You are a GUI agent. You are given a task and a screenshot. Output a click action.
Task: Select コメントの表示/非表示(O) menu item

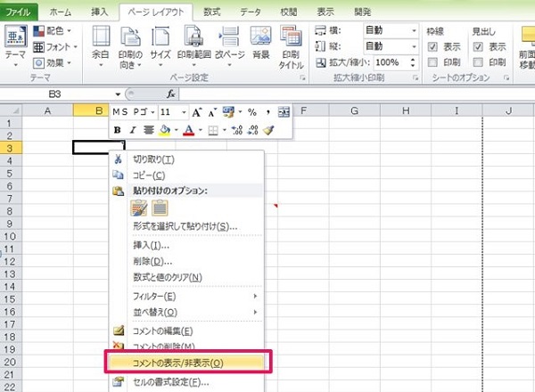(x=186, y=363)
